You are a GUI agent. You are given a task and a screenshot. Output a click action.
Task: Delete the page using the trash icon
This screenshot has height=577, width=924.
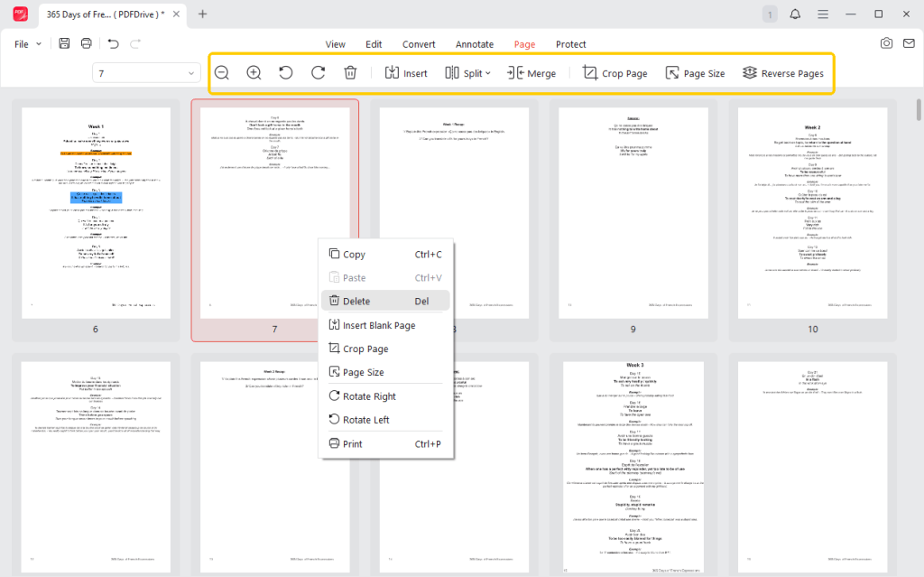coord(350,72)
